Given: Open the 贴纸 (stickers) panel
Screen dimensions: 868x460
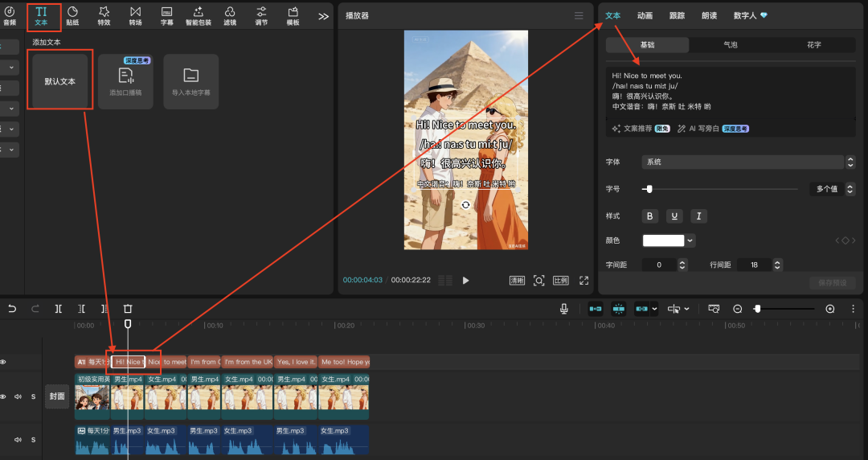Looking at the screenshot, I should (x=72, y=15).
